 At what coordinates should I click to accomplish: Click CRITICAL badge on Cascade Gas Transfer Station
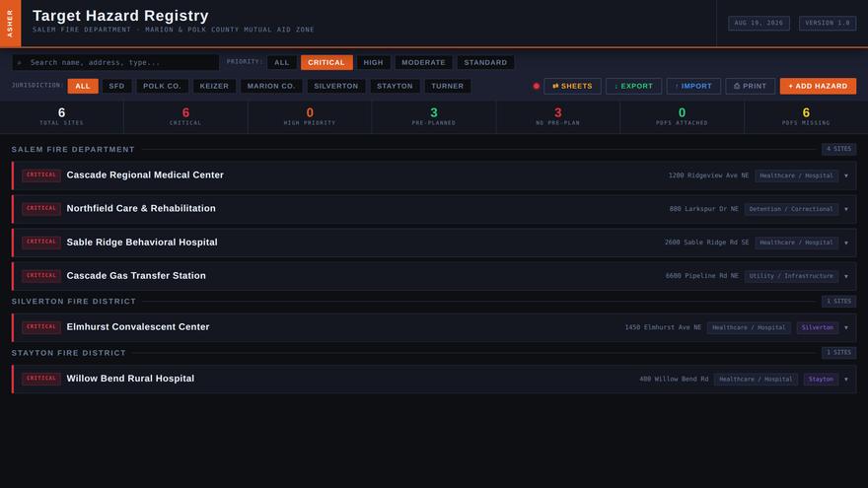[x=41, y=275]
